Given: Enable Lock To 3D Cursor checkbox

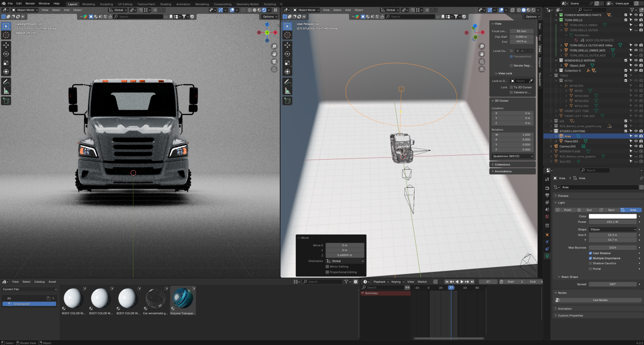Looking at the screenshot, I should click(x=511, y=87).
